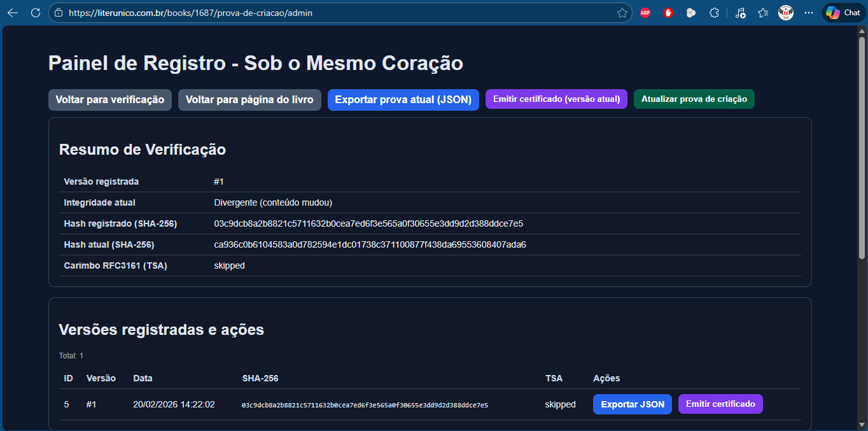The width and height of the screenshot is (868, 431).
Task: Click the page's vertical scrollbar
Action: click(x=862, y=146)
